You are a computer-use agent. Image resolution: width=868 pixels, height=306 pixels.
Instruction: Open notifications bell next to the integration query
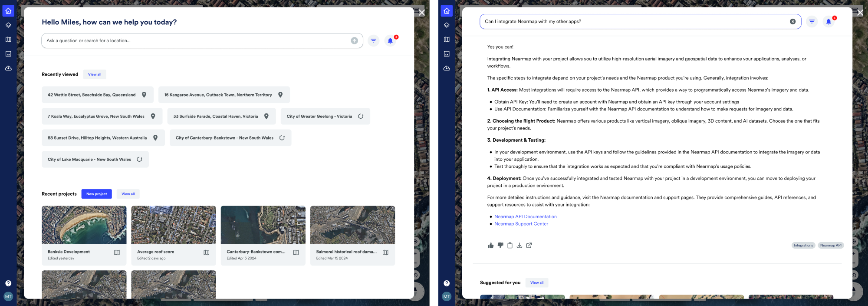829,22
